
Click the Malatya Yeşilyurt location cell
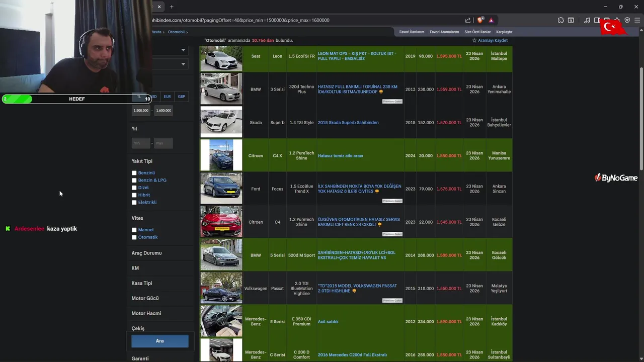tap(499, 289)
